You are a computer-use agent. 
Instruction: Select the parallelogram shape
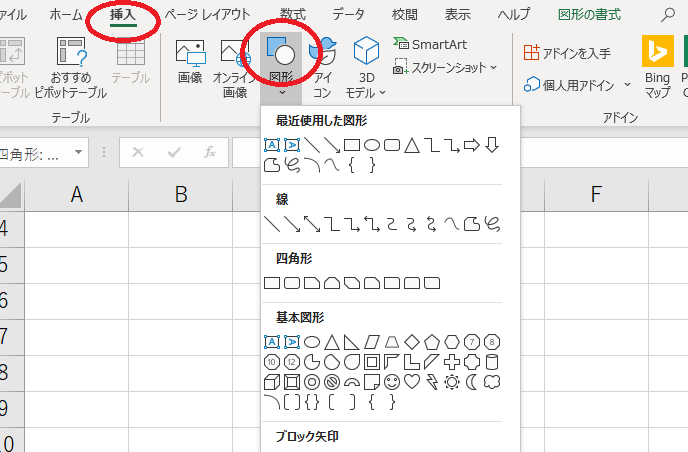pos(372,342)
